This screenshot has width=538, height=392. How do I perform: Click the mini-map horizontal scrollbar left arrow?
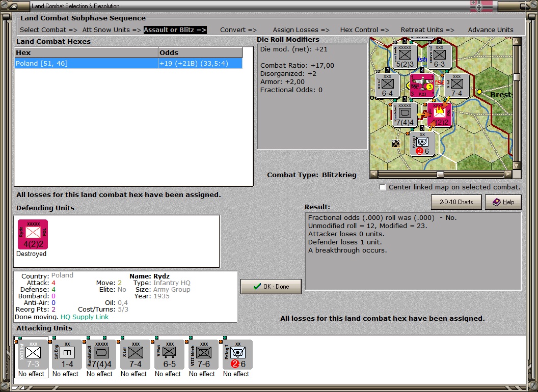tap(374, 174)
